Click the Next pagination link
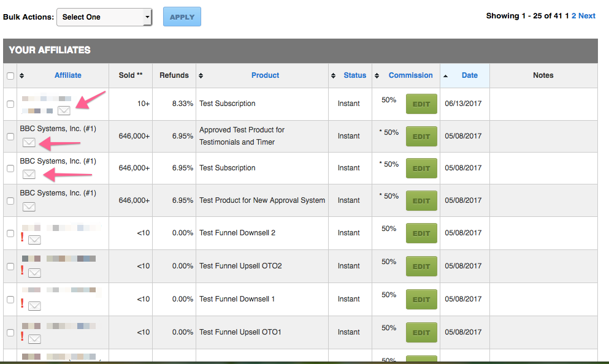This screenshot has width=609, height=364. [x=587, y=16]
